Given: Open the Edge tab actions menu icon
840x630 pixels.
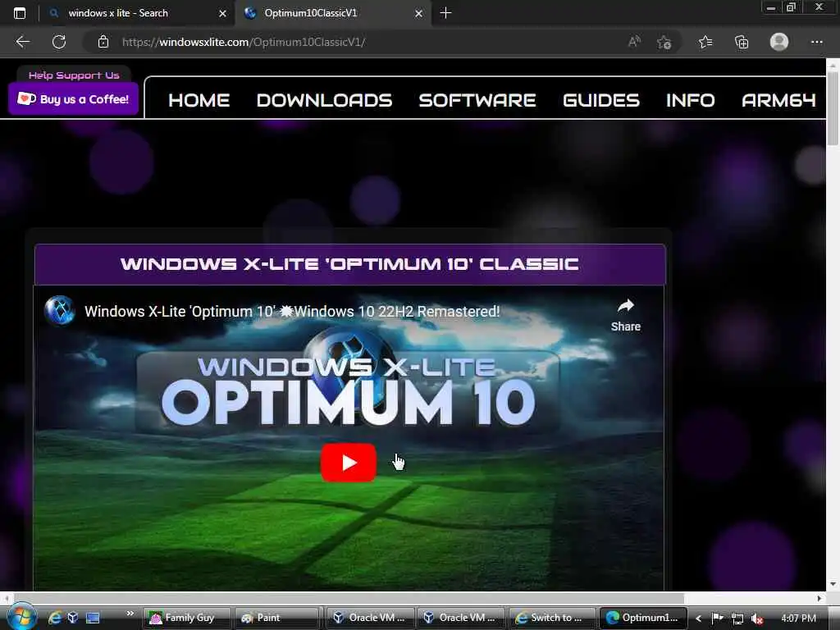Looking at the screenshot, I should point(20,13).
